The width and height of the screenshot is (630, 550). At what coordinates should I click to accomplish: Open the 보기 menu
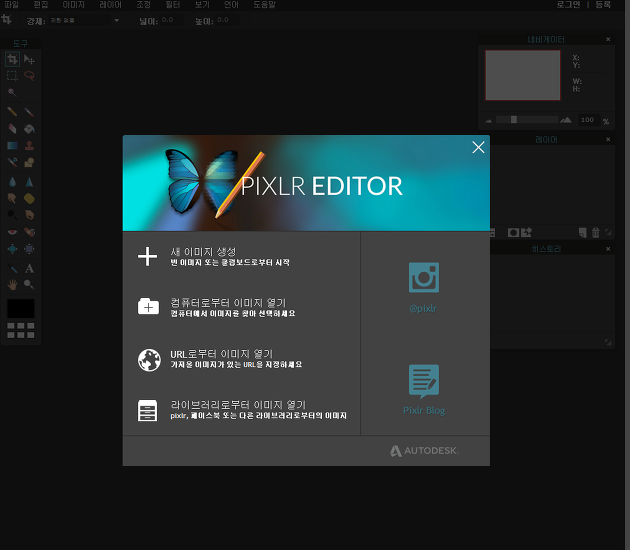tap(202, 5)
